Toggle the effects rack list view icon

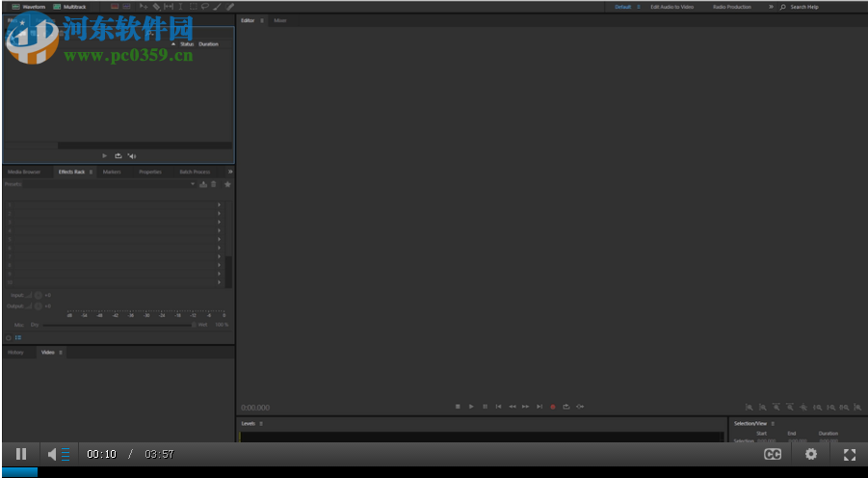(x=18, y=337)
